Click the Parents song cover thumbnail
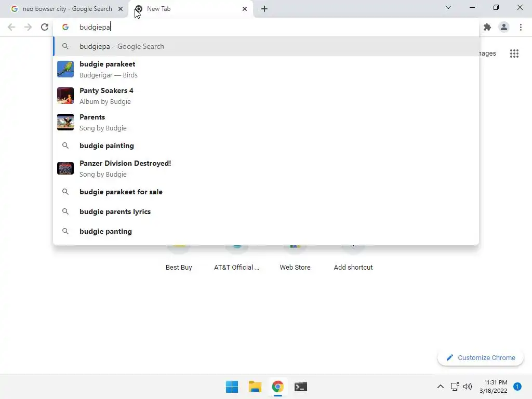Viewport: 532px width, 399px height. pyautogui.click(x=65, y=122)
